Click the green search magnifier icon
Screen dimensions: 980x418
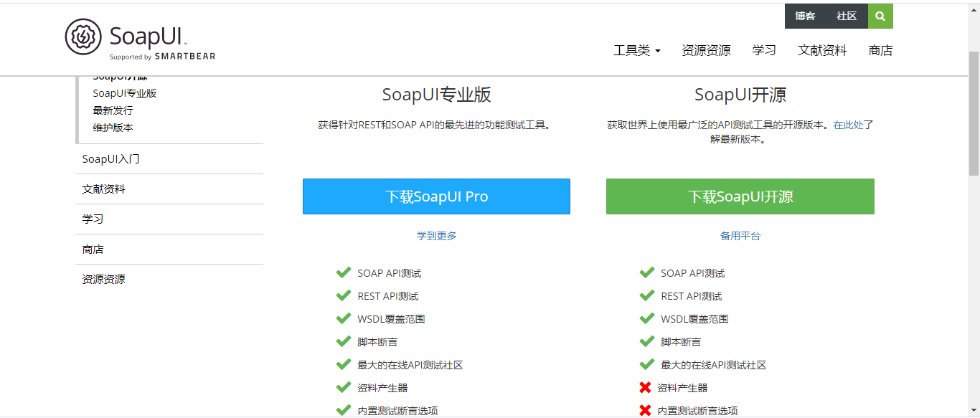880,16
